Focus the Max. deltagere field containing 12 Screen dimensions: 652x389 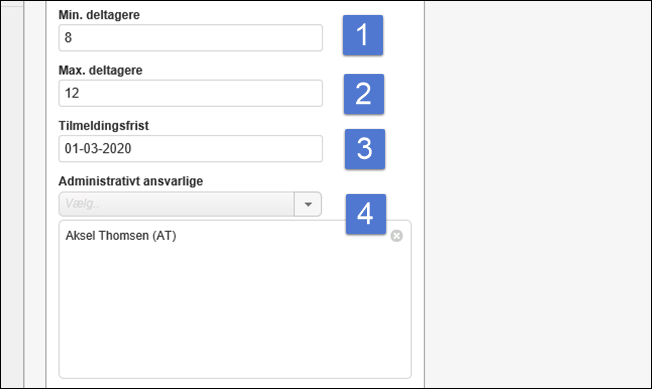tap(190, 93)
